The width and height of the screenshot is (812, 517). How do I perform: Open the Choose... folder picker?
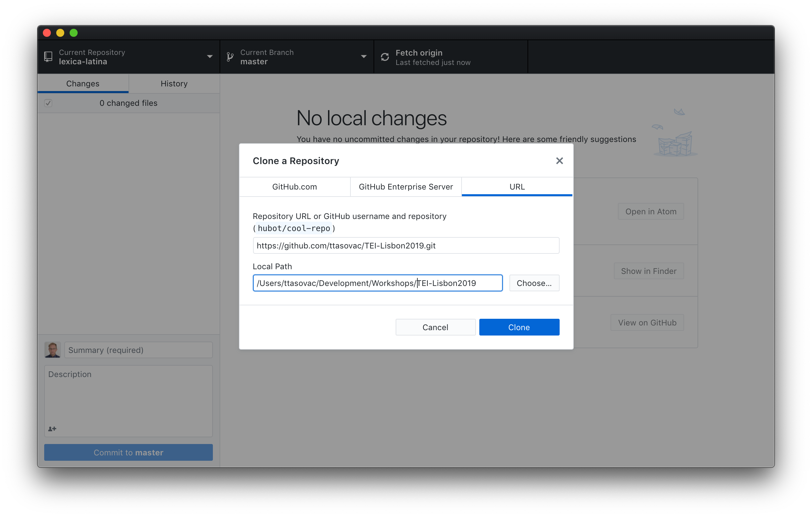tap(534, 283)
